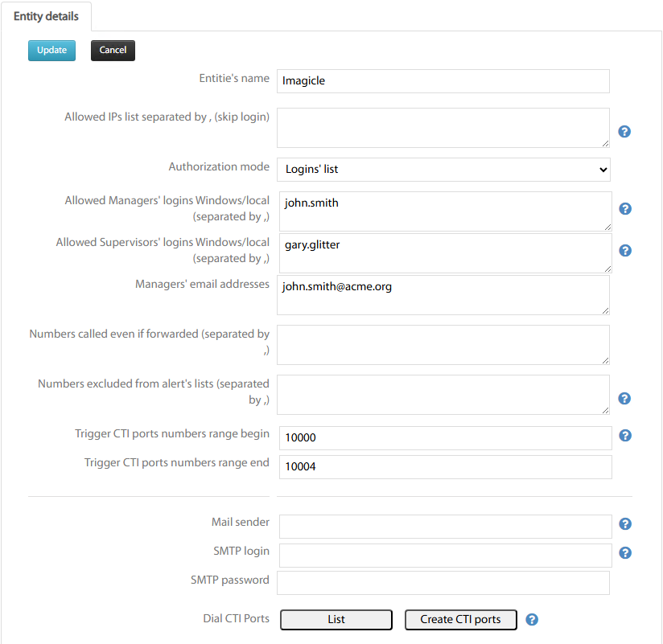This screenshot has width=663, height=644.
Task: Open help for Allowed Managers' logins
Action: (x=625, y=209)
